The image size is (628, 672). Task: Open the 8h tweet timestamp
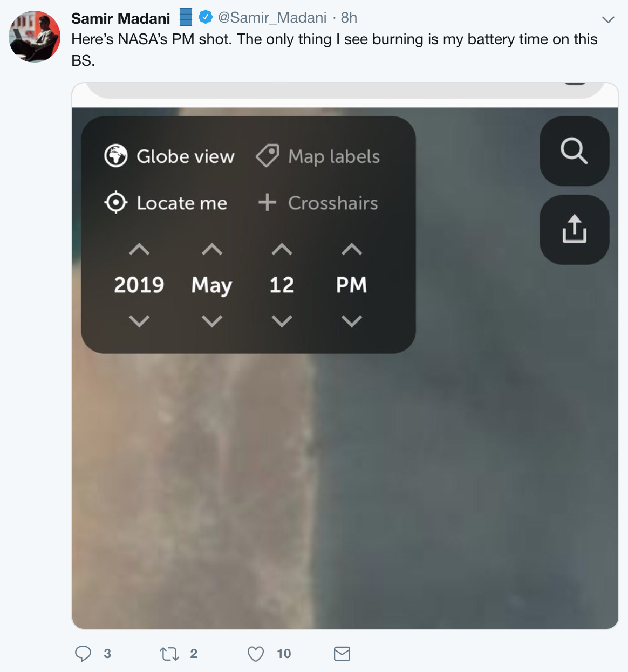(x=349, y=18)
